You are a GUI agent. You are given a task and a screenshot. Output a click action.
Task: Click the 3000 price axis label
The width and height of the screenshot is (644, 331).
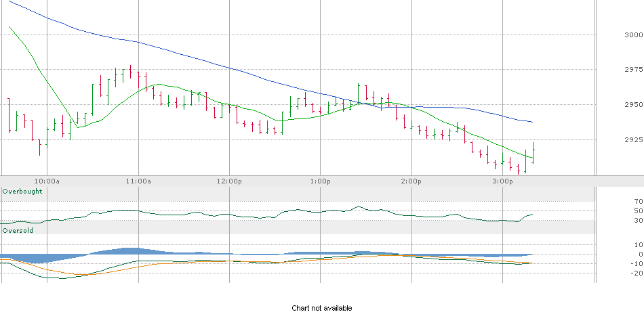[x=634, y=35]
